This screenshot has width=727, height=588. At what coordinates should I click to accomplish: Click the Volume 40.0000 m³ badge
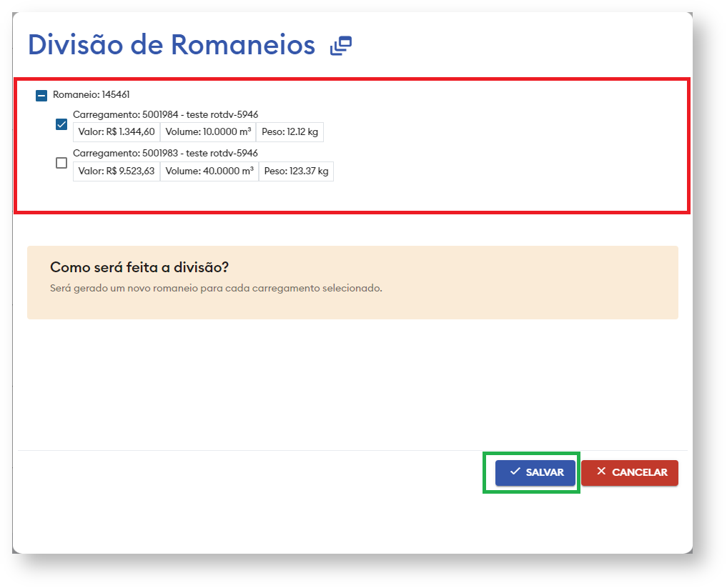[210, 171]
